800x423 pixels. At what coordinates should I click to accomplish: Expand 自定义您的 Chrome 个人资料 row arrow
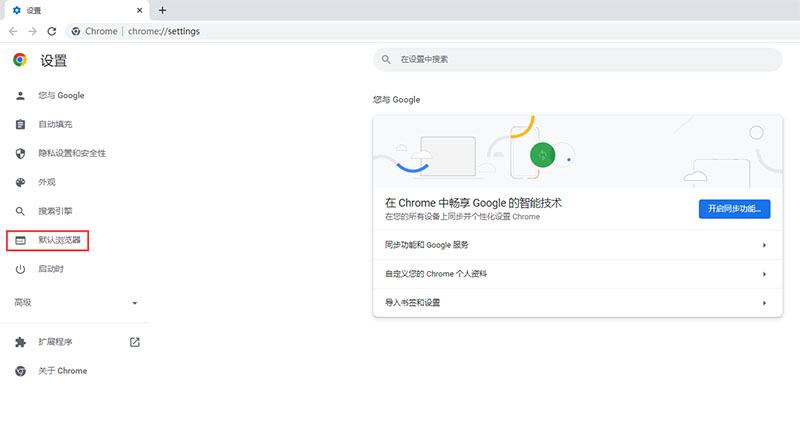tap(764, 274)
